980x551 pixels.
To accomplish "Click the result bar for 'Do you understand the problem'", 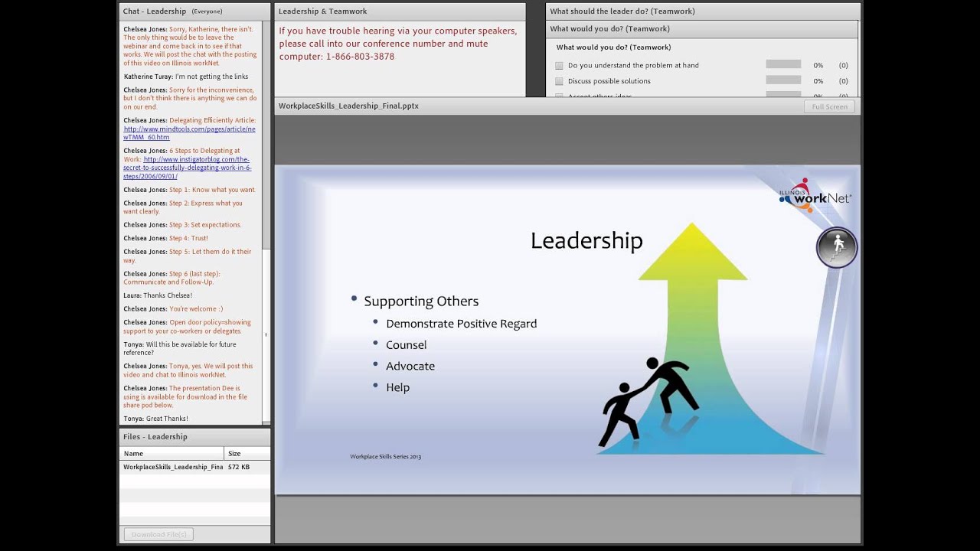I will pyautogui.click(x=783, y=65).
